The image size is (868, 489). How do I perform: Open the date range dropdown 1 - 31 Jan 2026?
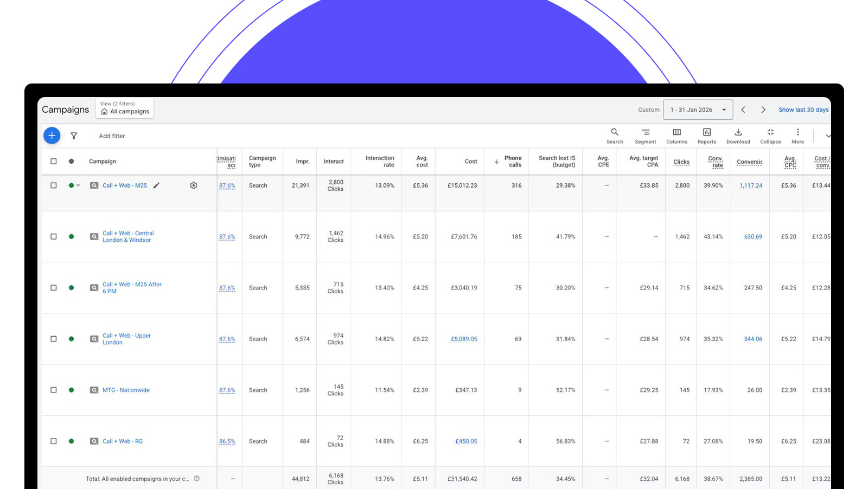698,110
